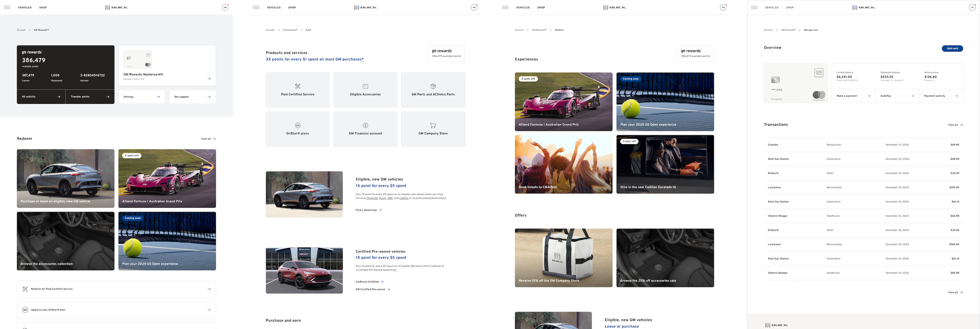Click Get support button
This screenshot has height=329, width=980.
click(x=193, y=97)
